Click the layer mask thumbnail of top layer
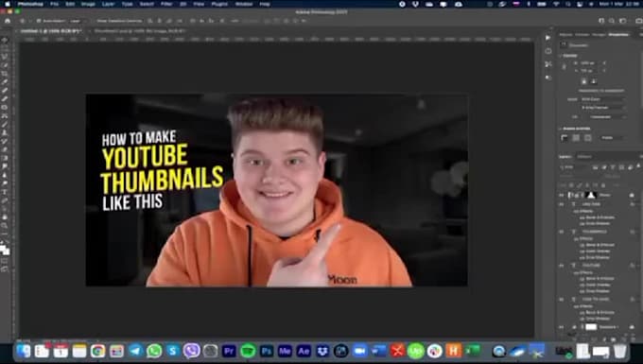The image size is (643, 364). point(590,195)
